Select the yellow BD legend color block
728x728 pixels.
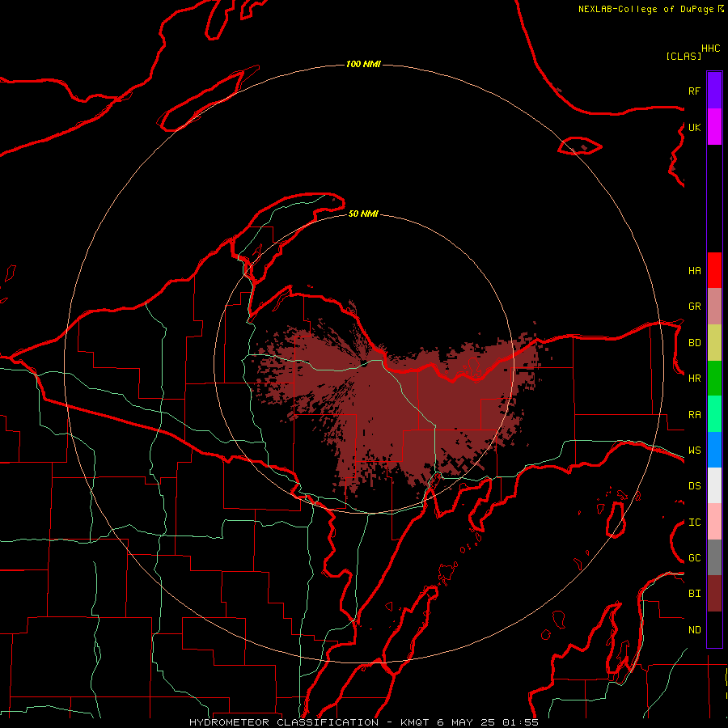(714, 343)
